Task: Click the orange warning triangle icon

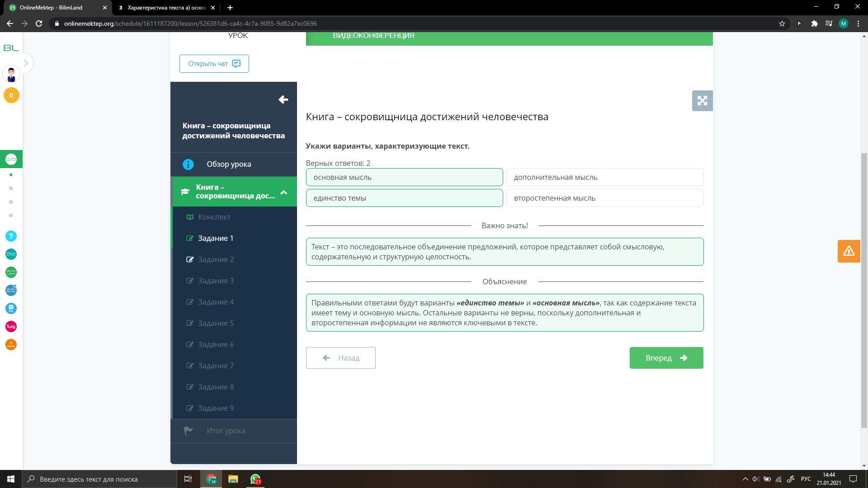Action: pos(849,251)
